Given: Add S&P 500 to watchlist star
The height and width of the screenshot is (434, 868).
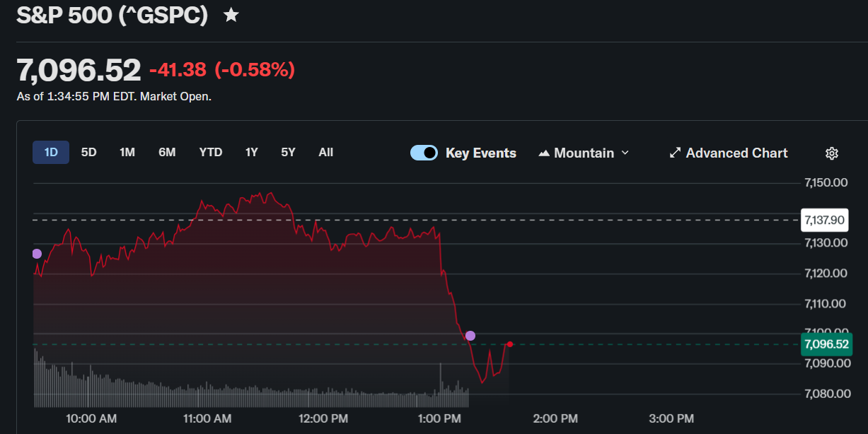Looking at the screenshot, I should [x=231, y=15].
